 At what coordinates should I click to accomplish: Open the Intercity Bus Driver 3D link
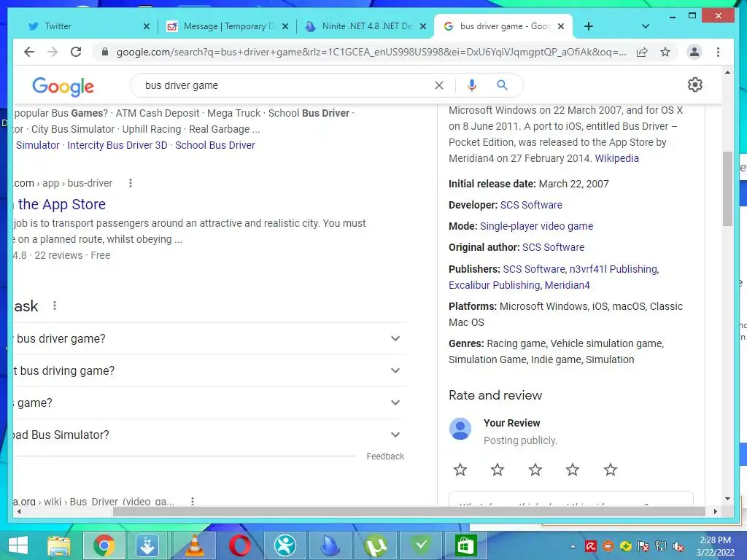[117, 145]
